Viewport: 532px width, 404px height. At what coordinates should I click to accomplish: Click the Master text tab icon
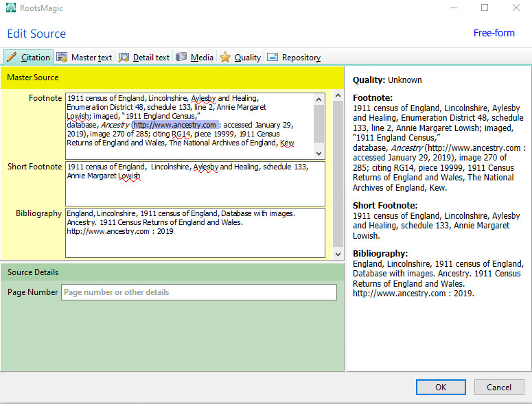point(62,57)
